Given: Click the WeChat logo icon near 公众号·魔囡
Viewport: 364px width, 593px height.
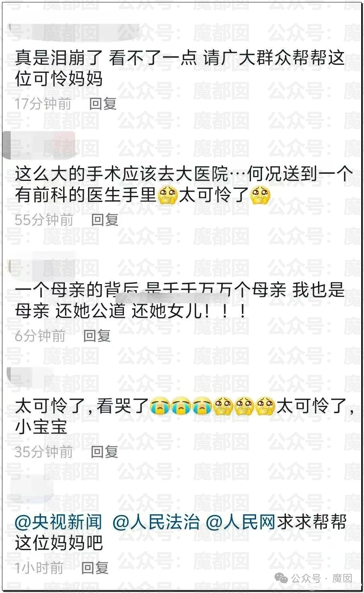Looking at the screenshot, I should (282, 578).
